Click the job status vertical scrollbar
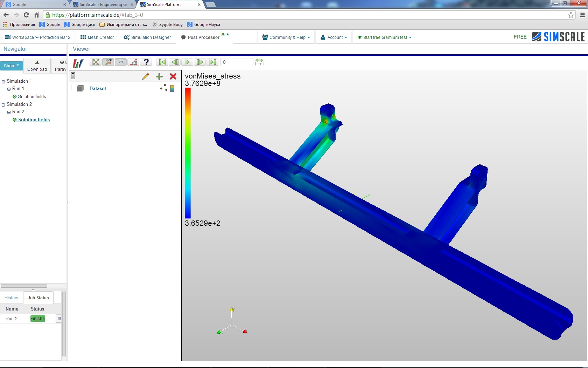The width and height of the screenshot is (588, 368). (x=64, y=324)
